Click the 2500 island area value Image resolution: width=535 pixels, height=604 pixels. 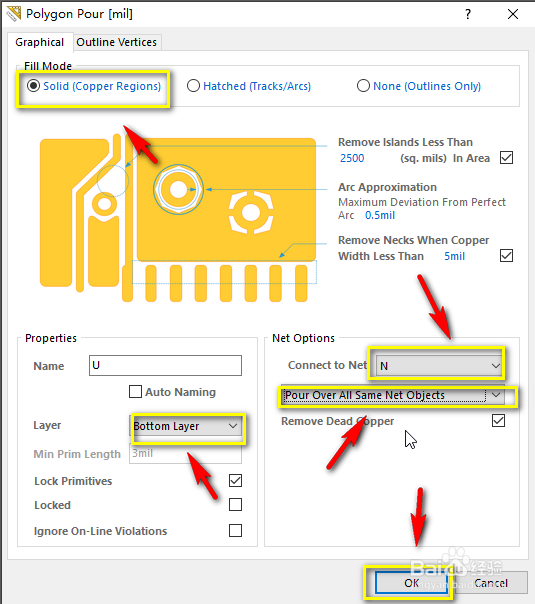click(352, 158)
